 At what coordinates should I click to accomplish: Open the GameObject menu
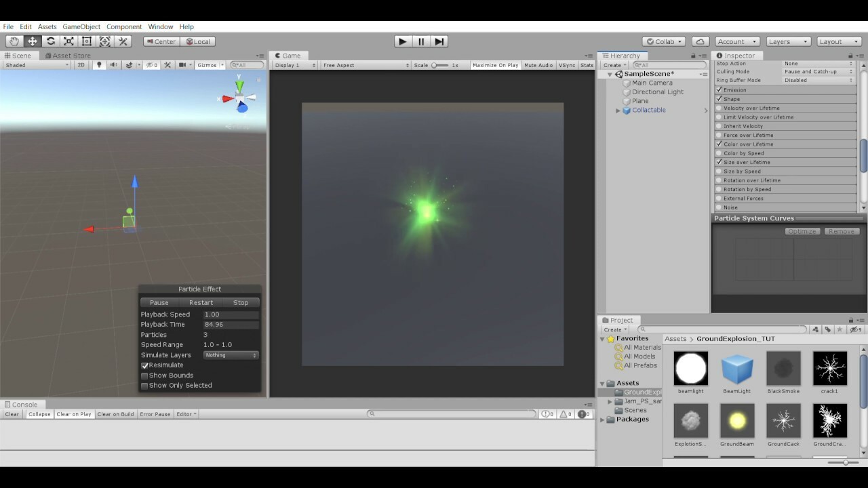(x=81, y=26)
